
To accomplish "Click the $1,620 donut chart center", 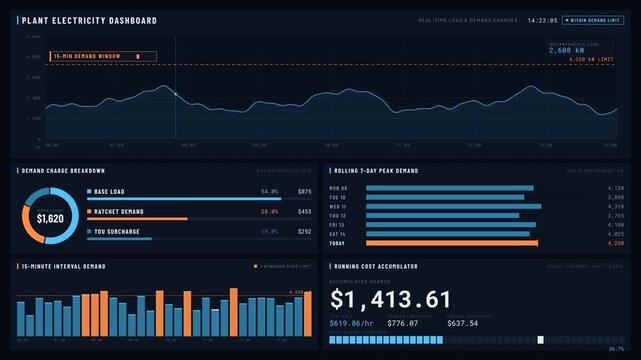I will coord(50,218).
